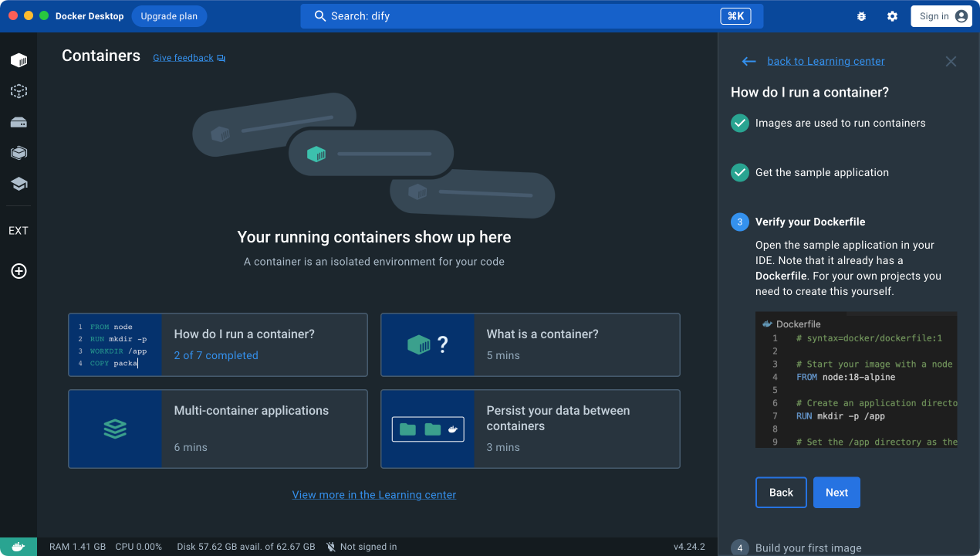This screenshot has height=556, width=980.
Task: Click checkmark for Get the sample application
Action: [x=740, y=172]
